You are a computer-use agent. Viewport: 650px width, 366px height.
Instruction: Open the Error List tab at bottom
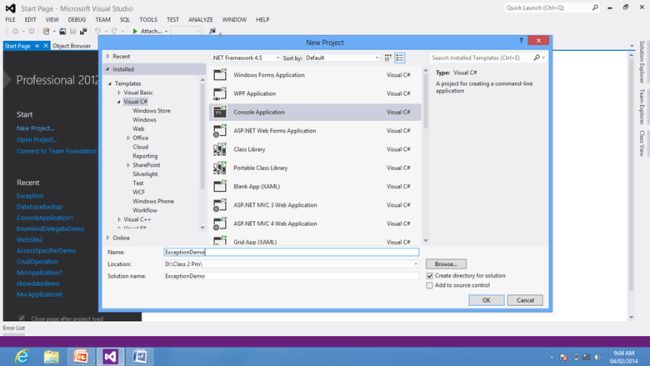coord(14,328)
